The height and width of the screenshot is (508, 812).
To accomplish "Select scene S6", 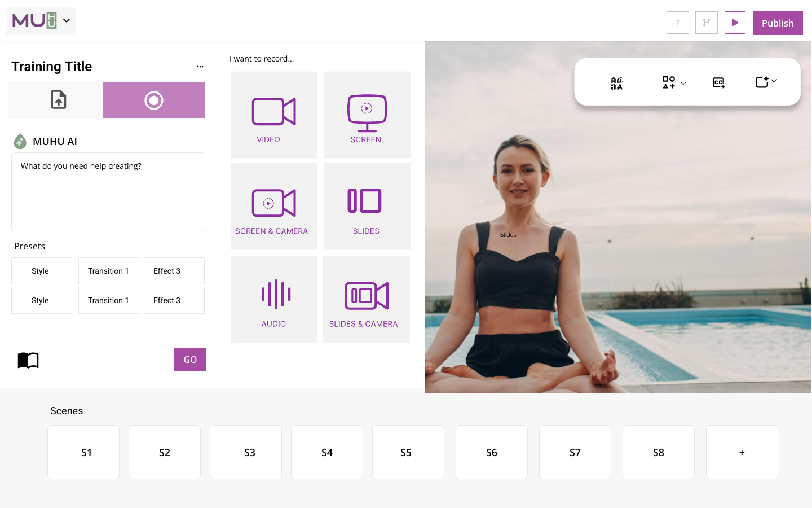I will point(492,452).
